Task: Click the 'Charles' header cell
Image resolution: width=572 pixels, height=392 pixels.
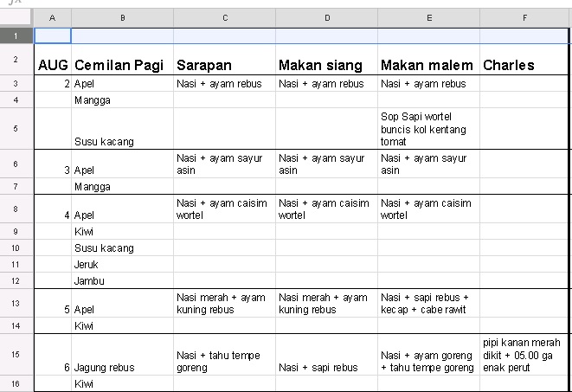Action: (524, 60)
